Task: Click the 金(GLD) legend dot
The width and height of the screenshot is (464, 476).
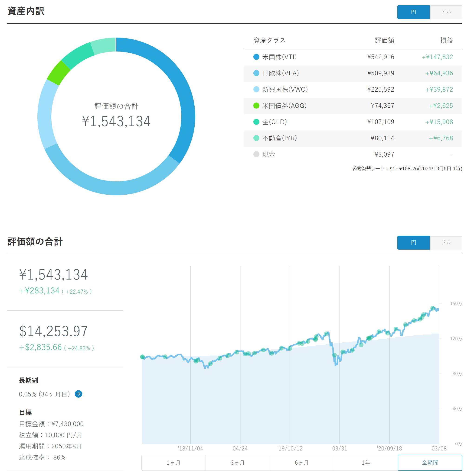Action: point(256,122)
